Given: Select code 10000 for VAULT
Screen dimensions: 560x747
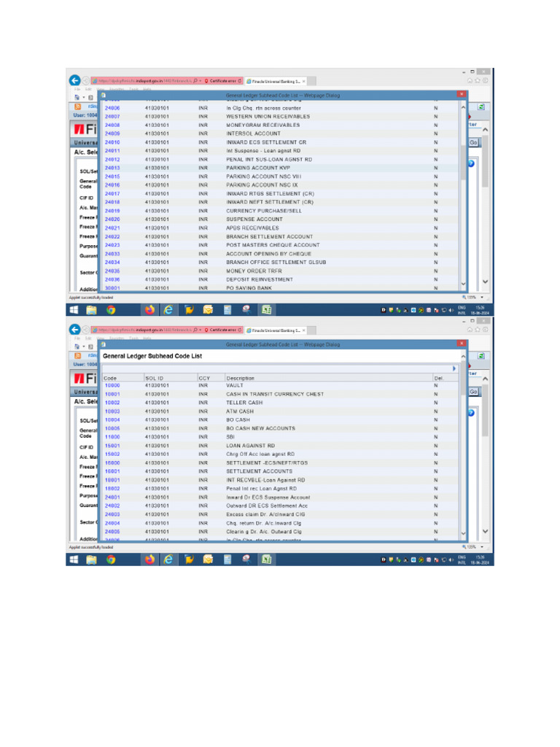Looking at the screenshot, I should (x=112, y=385).
